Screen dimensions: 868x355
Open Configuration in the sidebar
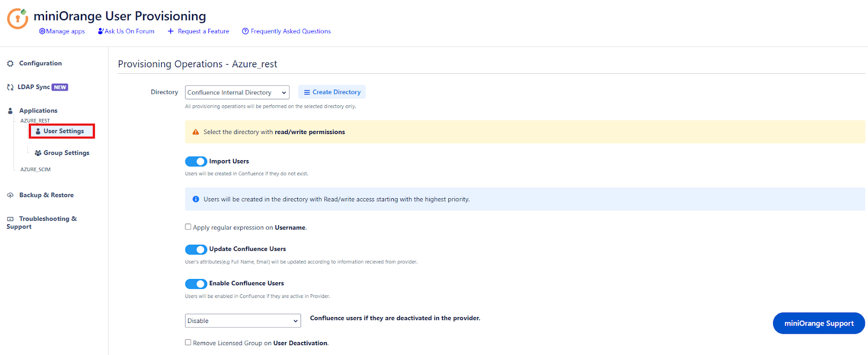point(40,64)
